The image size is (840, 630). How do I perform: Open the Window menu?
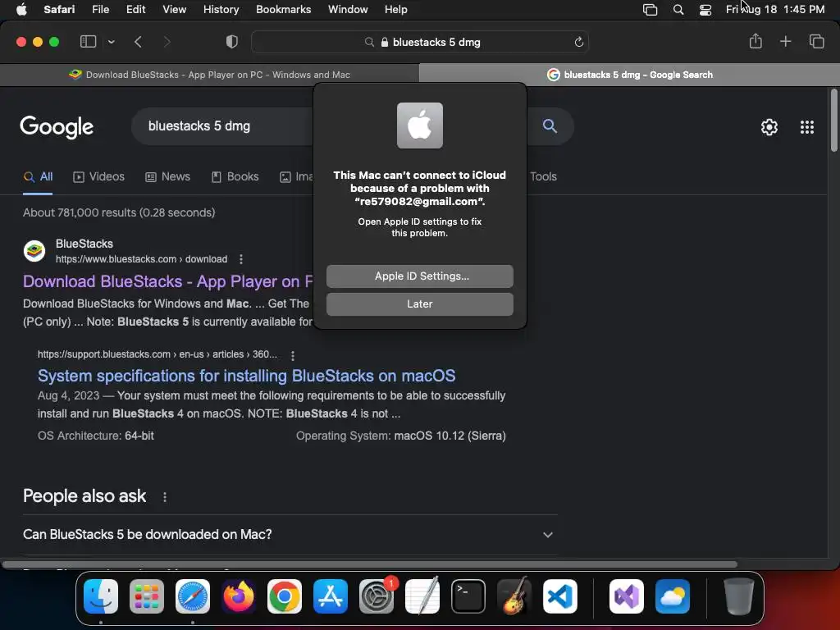348,9
